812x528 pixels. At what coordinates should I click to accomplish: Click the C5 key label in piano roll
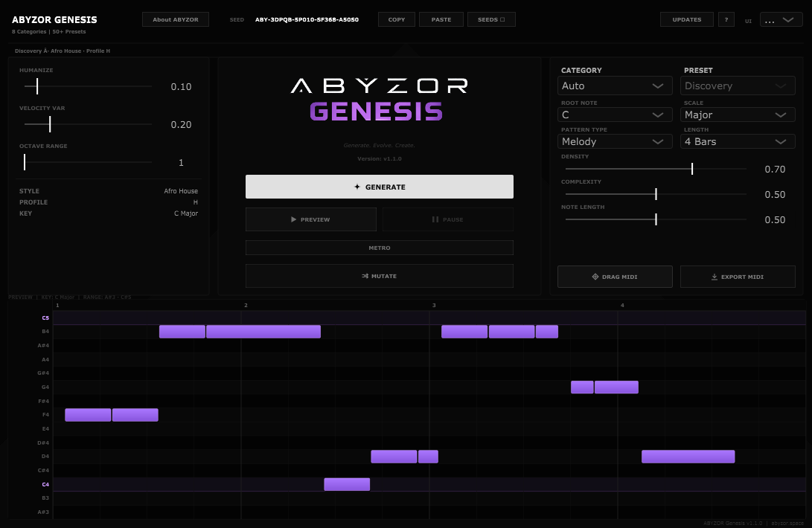click(45, 318)
